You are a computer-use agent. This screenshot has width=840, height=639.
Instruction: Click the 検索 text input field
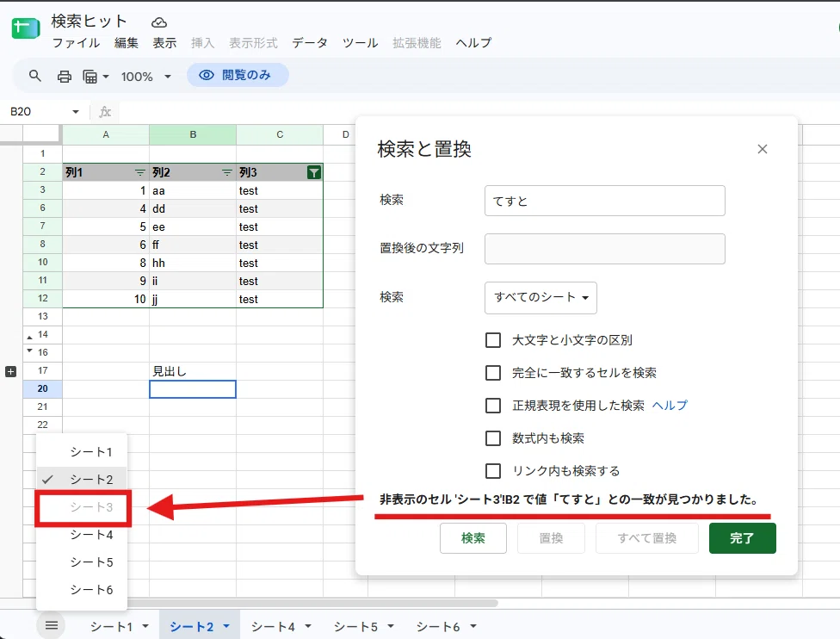pyautogui.click(x=605, y=201)
